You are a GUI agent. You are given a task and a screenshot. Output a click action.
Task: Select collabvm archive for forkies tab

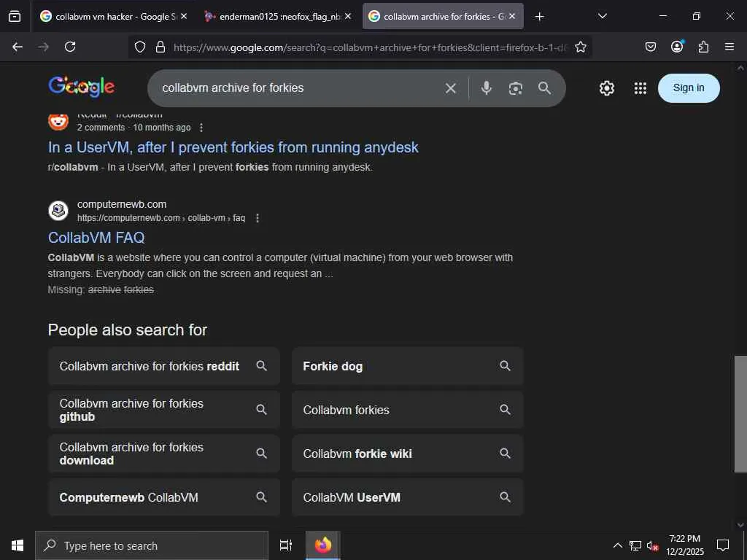coord(443,16)
